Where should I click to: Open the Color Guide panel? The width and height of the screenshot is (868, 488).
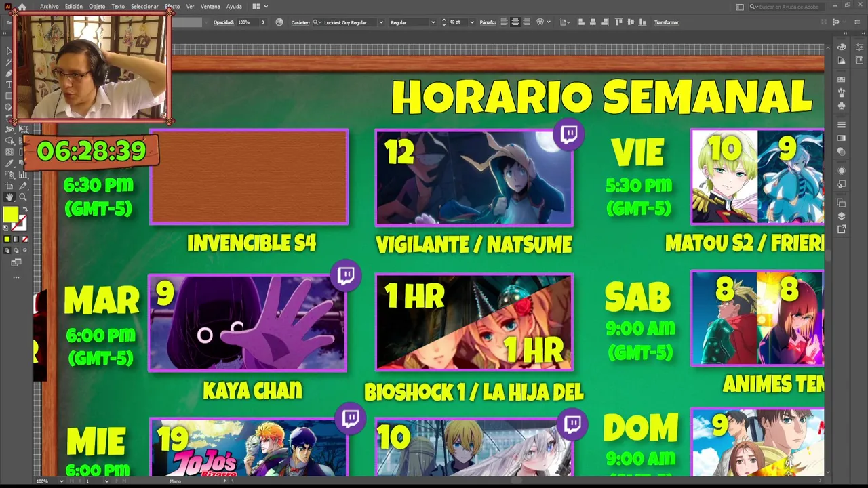tap(842, 60)
